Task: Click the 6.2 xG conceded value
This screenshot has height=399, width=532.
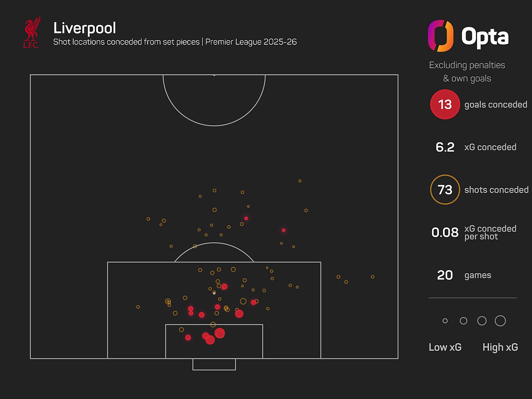Action: [x=445, y=147]
